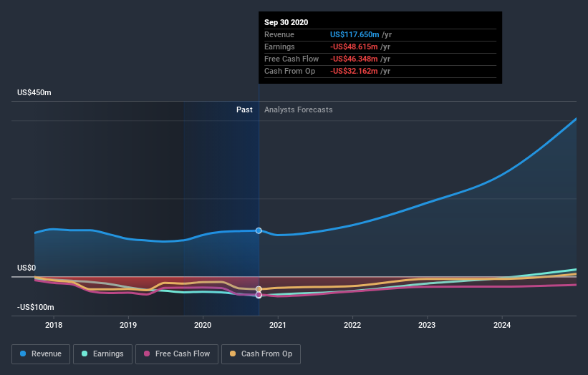This screenshot has width=588, height=375.
Task: Select the Free Cash Flow data point marker
Action: (x=259, y=295)
